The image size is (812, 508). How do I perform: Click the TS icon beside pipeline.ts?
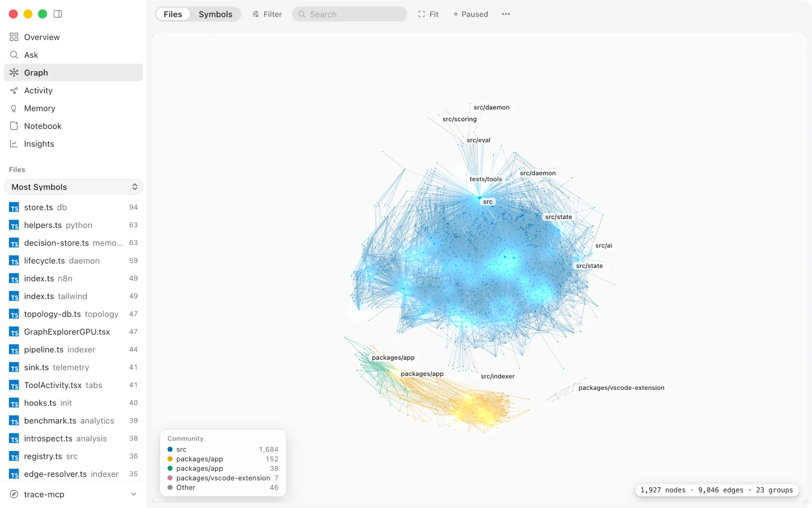(x=14, y=350)
